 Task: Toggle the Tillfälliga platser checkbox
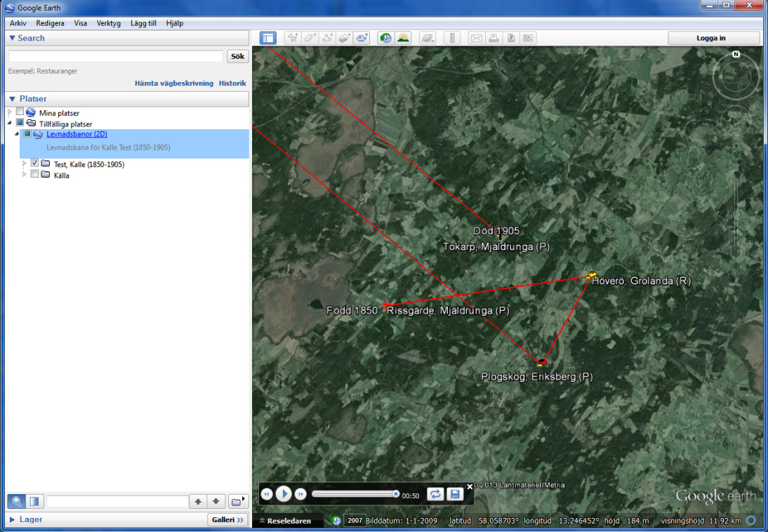(20, 122)
